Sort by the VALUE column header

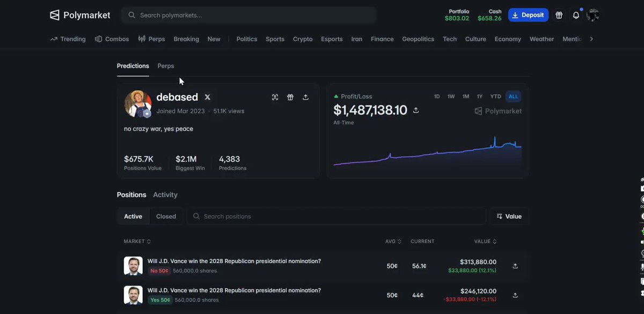(x=486, y=242)
